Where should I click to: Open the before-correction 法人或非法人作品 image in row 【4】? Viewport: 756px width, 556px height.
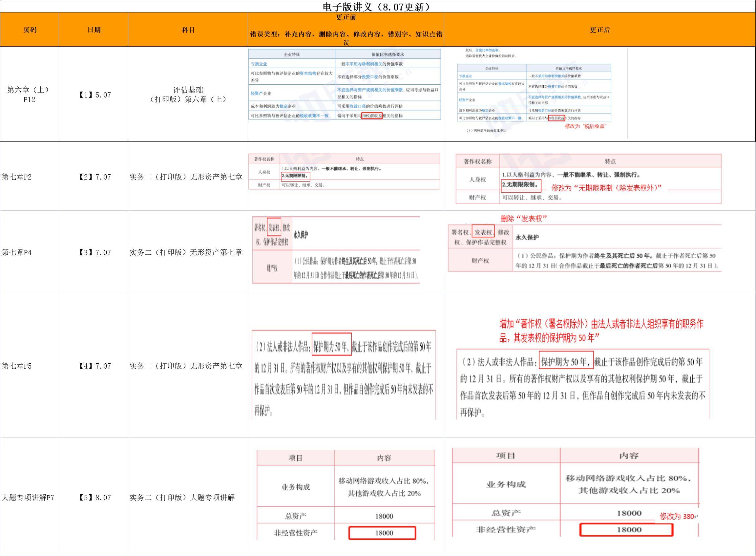pos(344,374)
